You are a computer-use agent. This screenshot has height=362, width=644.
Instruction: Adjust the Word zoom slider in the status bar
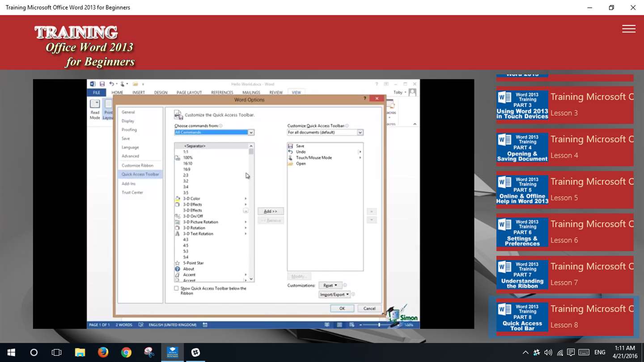click(380, 325)
